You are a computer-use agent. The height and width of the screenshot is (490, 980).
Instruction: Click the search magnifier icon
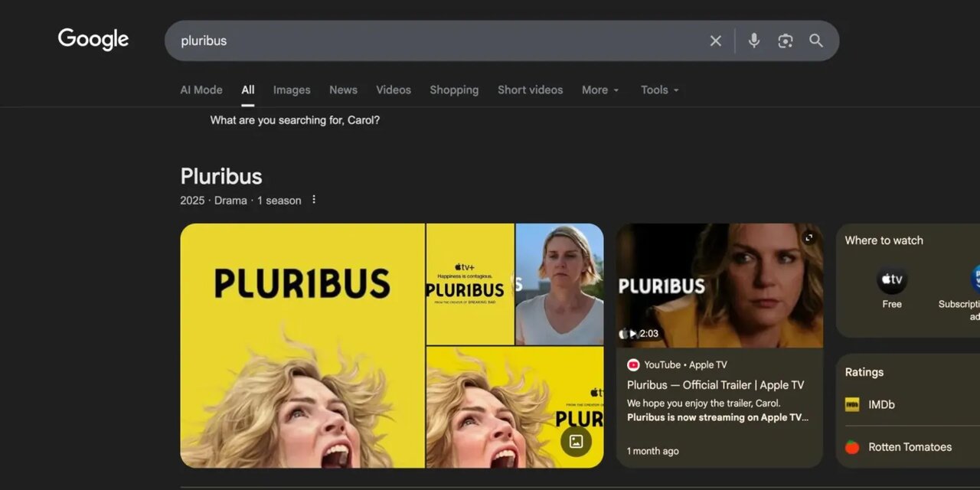pos(815,41)
